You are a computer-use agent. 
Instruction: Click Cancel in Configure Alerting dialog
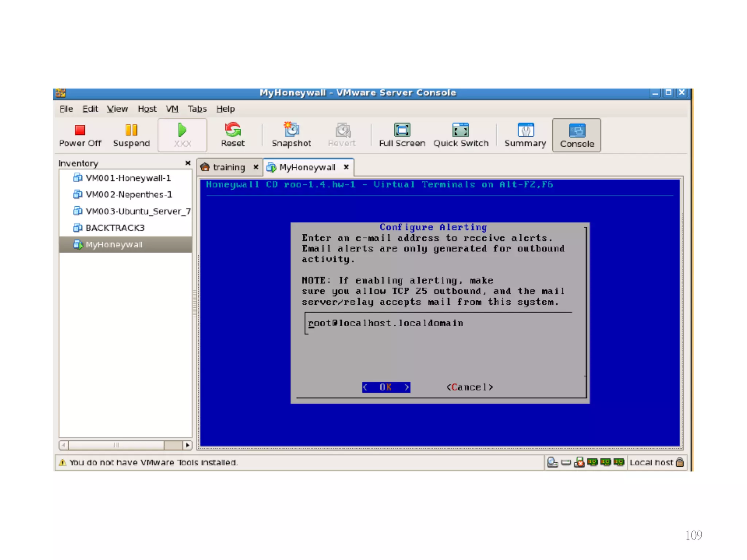pyautogui.click(x=469, y=387)
